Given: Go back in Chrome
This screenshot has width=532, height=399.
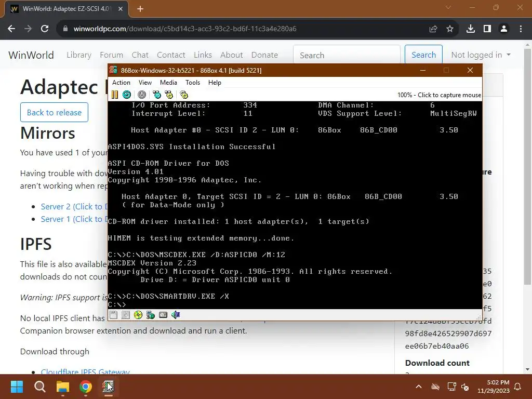Looking at the screenshot, I should (11, 29).
